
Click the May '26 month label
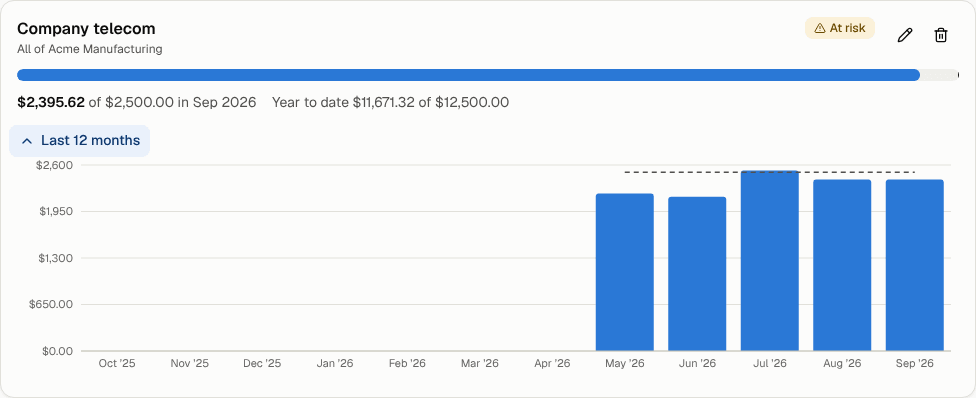click(x=624, y=364)
